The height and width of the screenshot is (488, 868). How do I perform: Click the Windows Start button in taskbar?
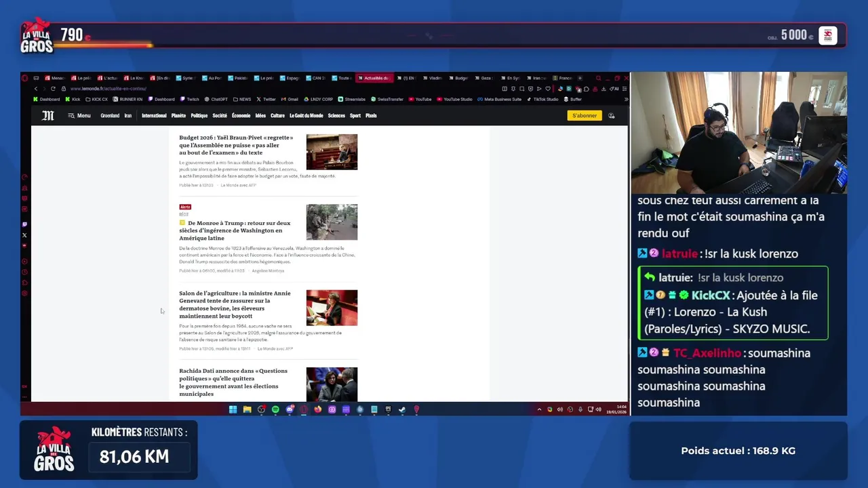[233, 409]
